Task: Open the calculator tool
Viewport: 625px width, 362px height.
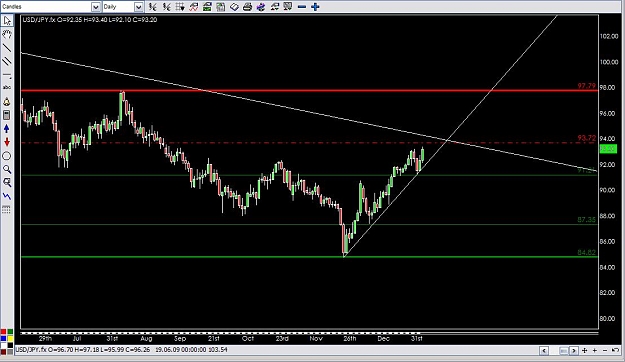Action: click(7, 115)
